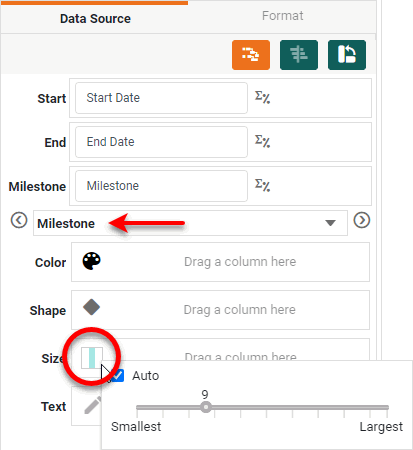
Task: Click the Shape drop area
Action: pyautogui.click(x=220, y=310)
